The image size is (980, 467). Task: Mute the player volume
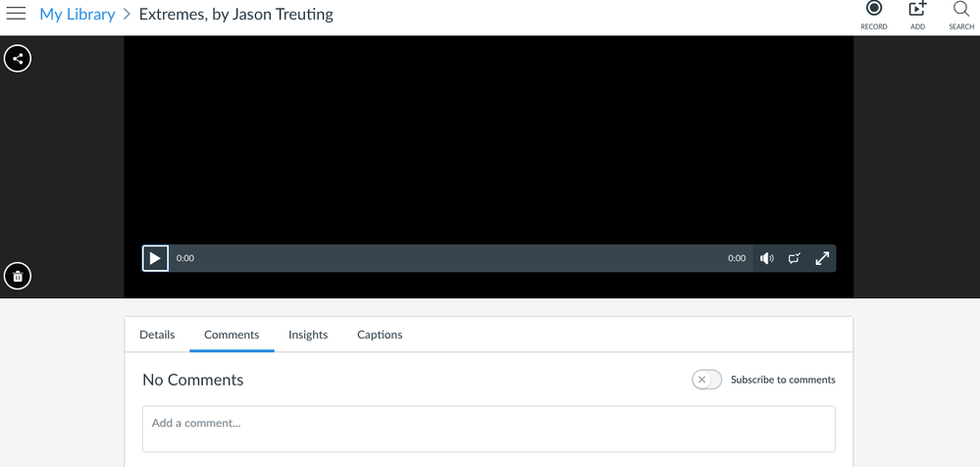pos(767,258)
